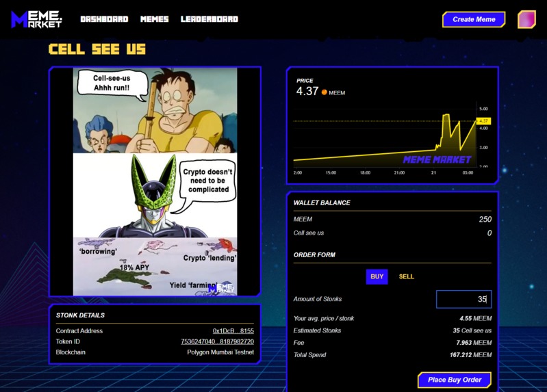Click the 'Token ID' label
Image resolution: width=547 pixels, height=392 pixels.
[x=68, y=341]
